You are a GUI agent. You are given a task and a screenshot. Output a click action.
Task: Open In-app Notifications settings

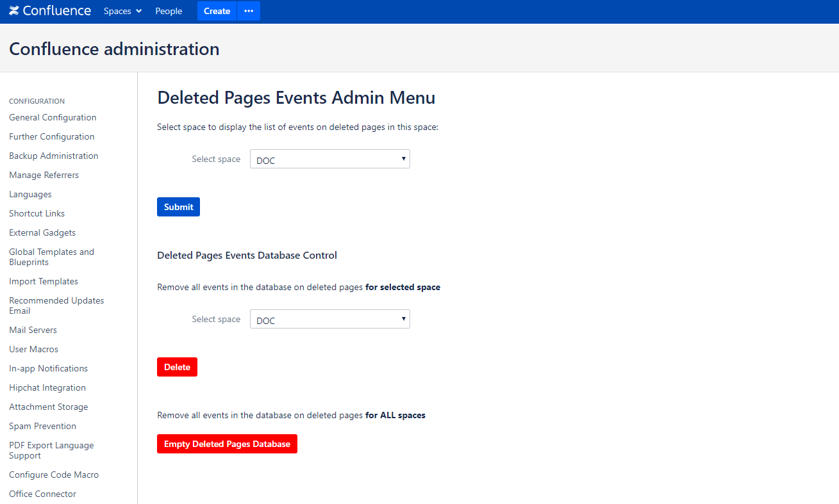click(x=48, y=368)
